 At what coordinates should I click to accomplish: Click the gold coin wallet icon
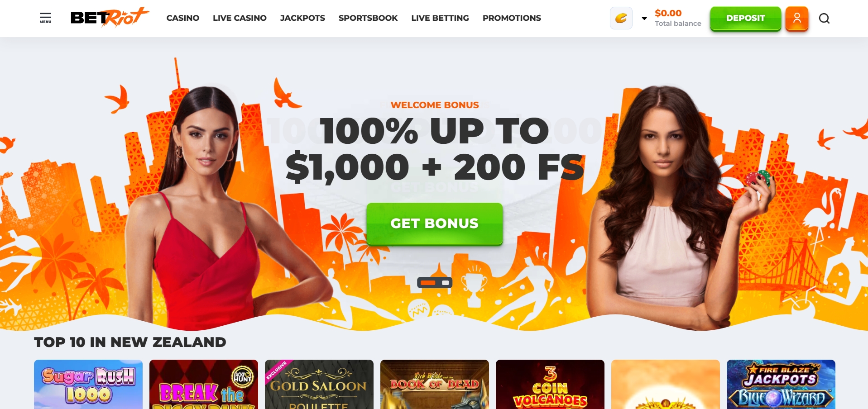[621, 19]
